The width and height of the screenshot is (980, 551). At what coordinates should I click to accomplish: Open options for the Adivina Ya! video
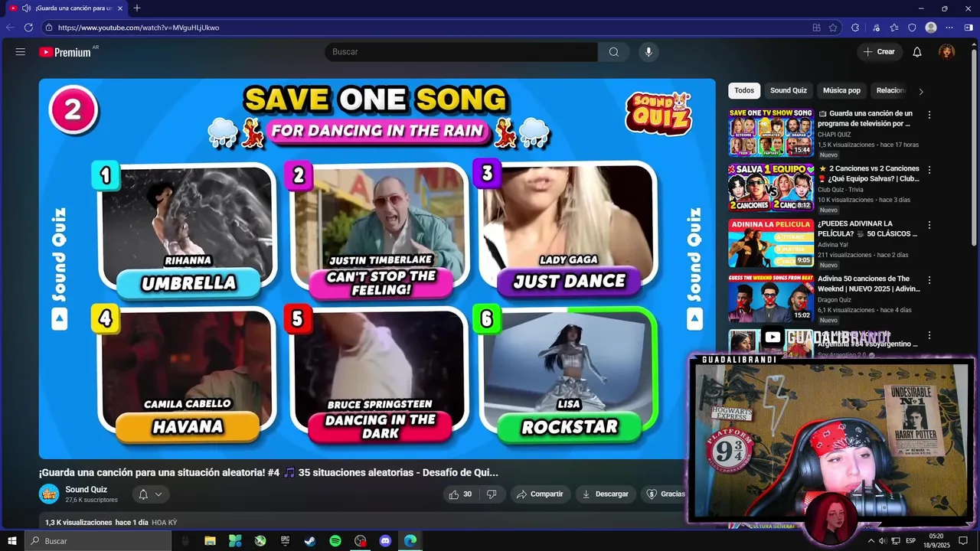pyautogui.click(x=929, y=225)
